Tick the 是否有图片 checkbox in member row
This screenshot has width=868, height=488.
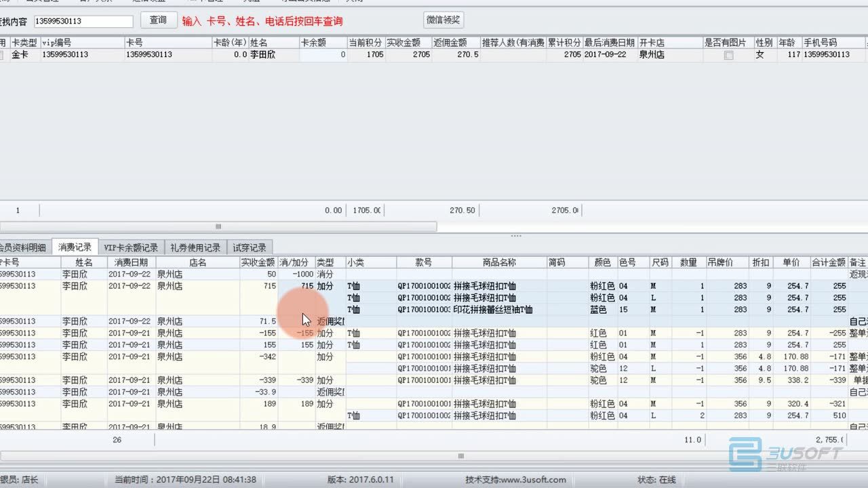[x=728, y=55]
